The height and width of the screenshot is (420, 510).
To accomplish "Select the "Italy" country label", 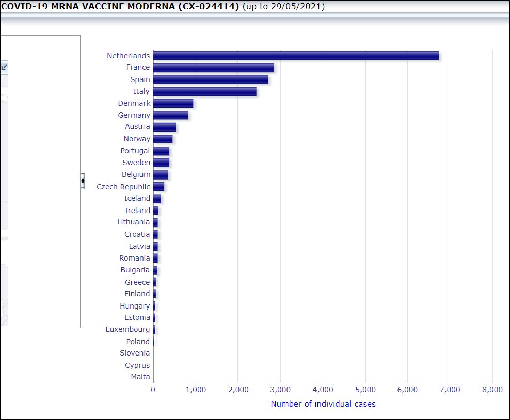I will pos(141,91).
